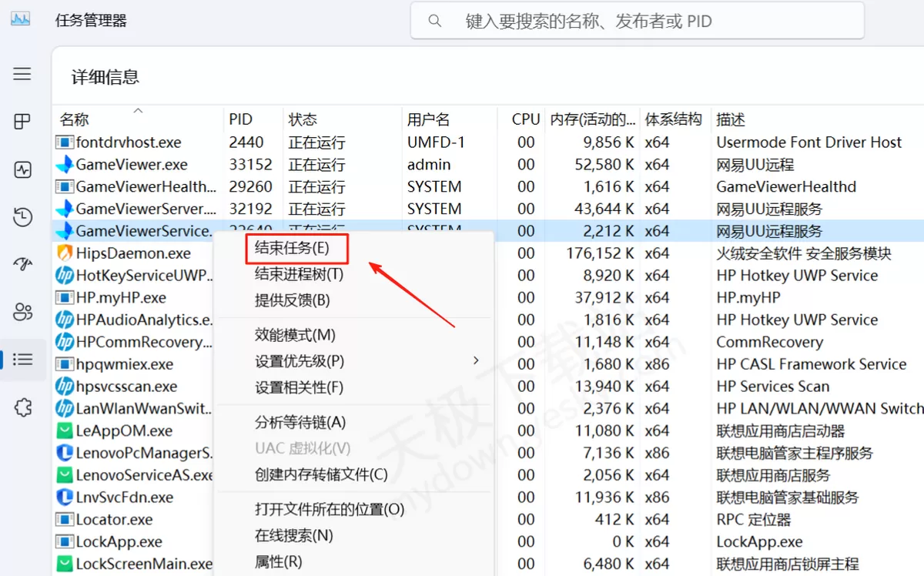The width and height of the screenshot is (924, 576).
Task: Click user name UMFD-1
Action: click(437, 142)
